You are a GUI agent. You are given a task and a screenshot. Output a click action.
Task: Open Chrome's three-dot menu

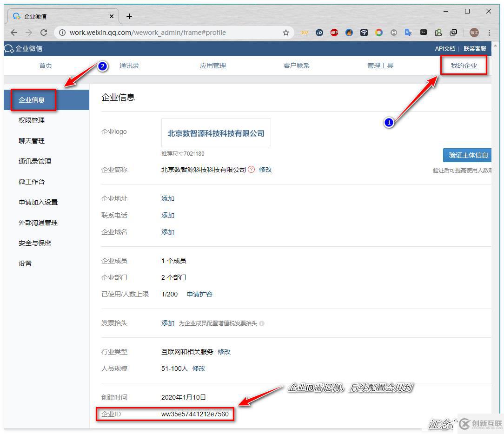[490, 33]
